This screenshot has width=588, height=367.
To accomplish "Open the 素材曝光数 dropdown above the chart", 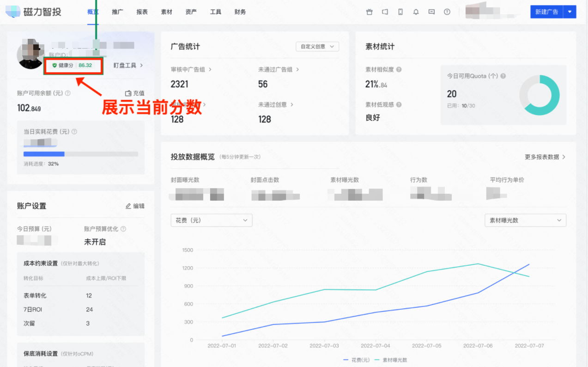I will (x=525, y=220).
